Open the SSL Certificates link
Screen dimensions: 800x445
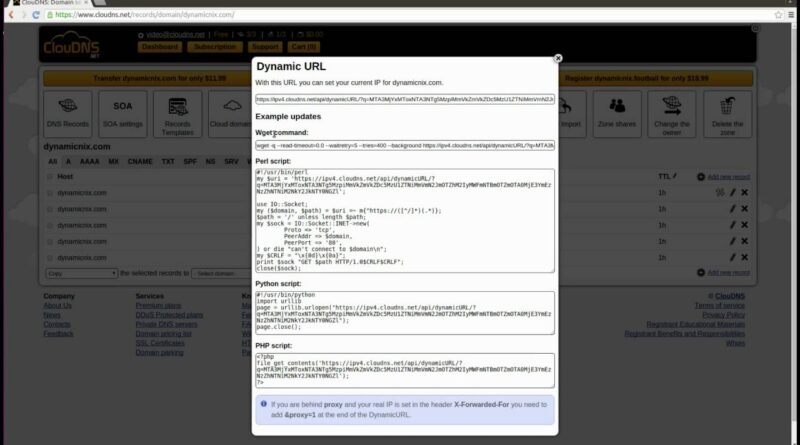(x=160, y=343)
